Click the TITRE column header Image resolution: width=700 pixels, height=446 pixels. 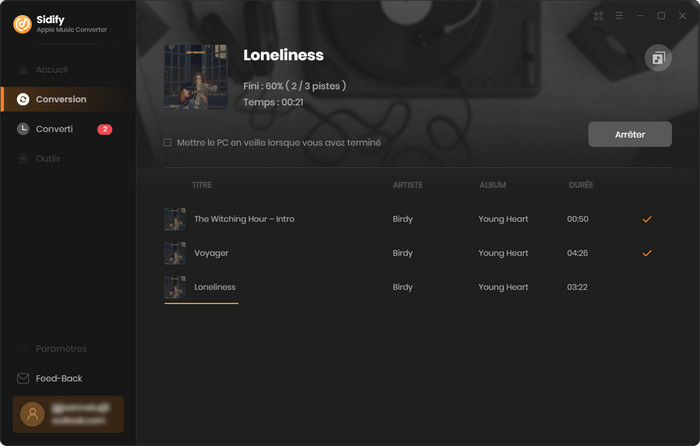pos(202,185)
